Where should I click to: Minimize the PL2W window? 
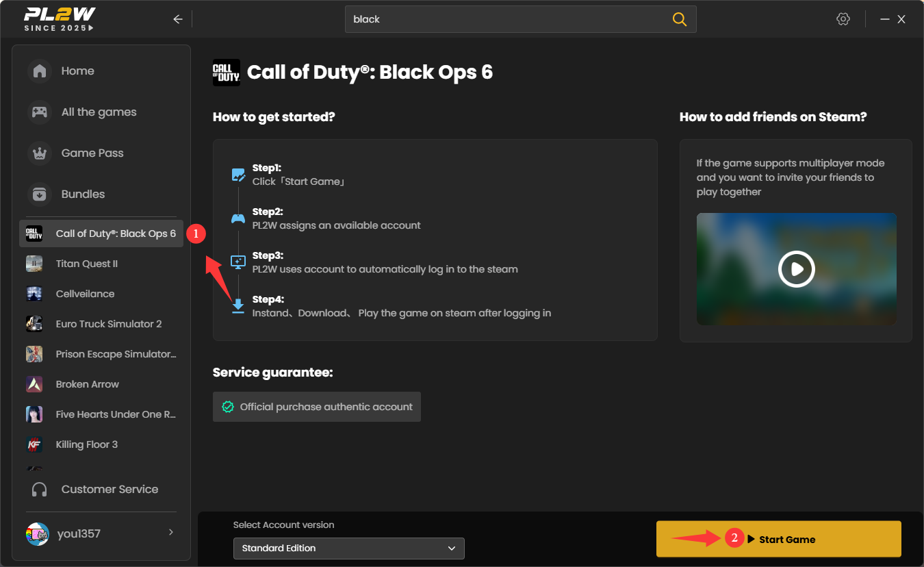pyautogui.click(x=885, y=19)
